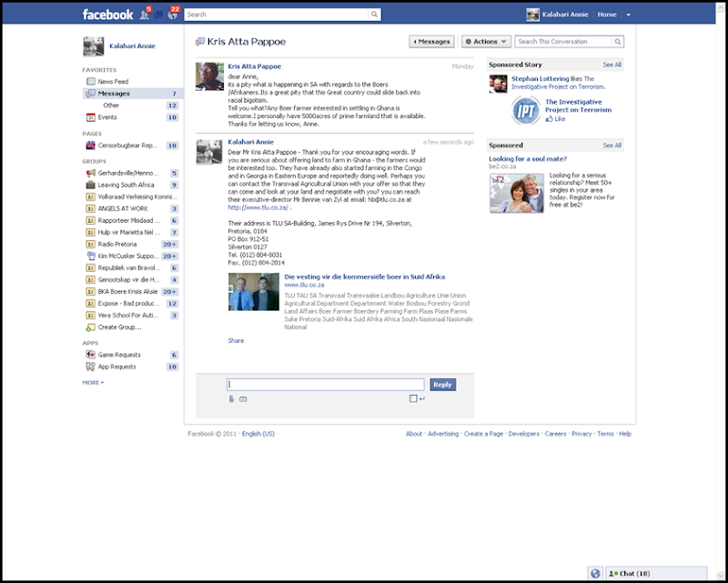Click the News Feed icon in sidebar
This screenshot has height=583, width=728.
(90, 81)
